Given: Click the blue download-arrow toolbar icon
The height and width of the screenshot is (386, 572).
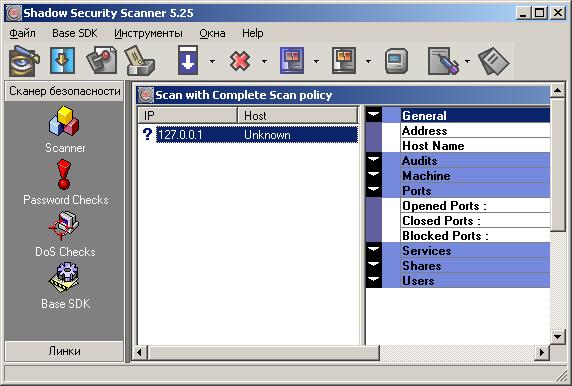Looking at the screenshot, I should (x=62, y=60).
